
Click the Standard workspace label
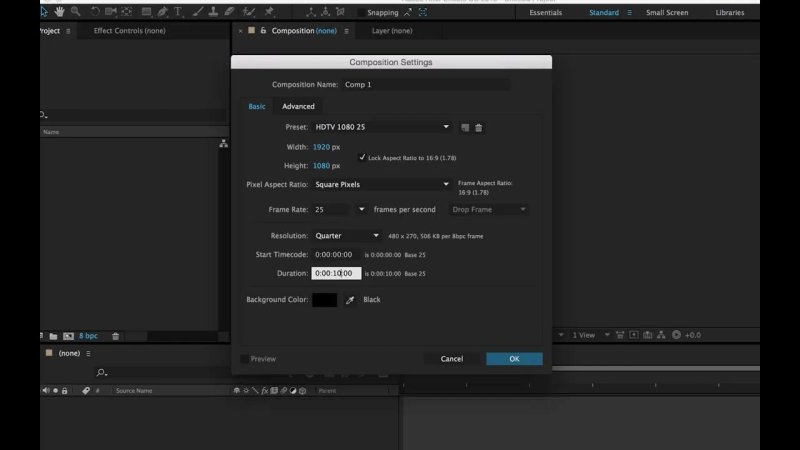coord(604,12)
